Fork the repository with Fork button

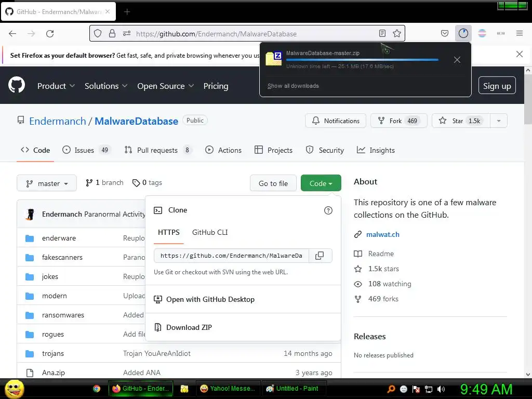[398, 121]
